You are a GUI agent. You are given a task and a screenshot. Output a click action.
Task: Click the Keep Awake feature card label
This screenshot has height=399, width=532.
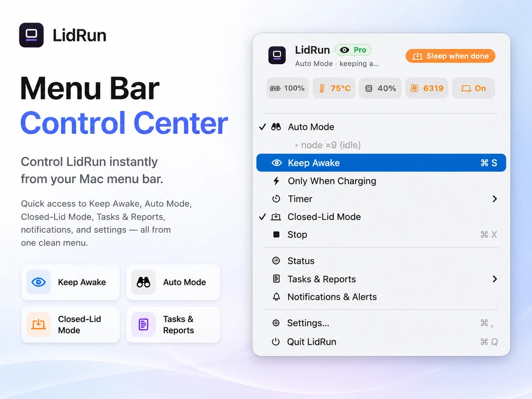tap(82, 282)
